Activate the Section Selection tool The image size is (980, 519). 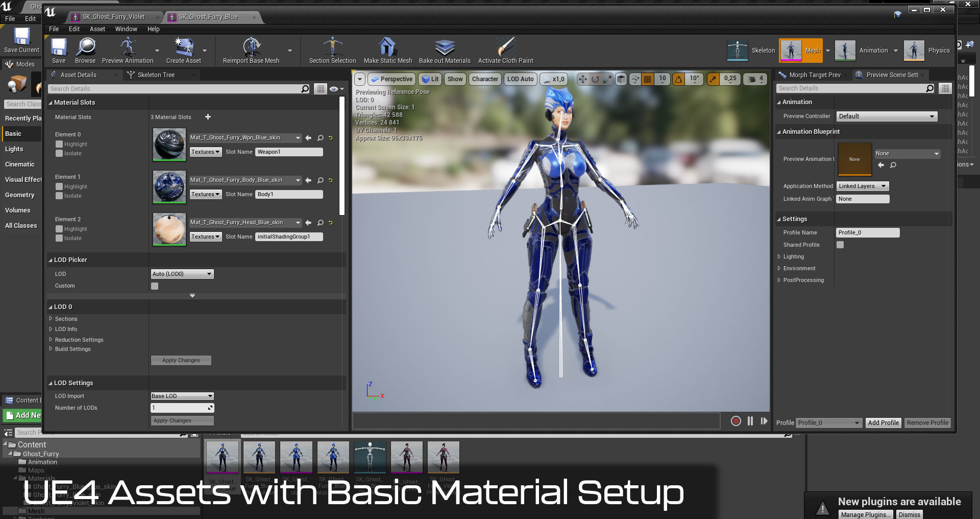[x=332, y=51]
